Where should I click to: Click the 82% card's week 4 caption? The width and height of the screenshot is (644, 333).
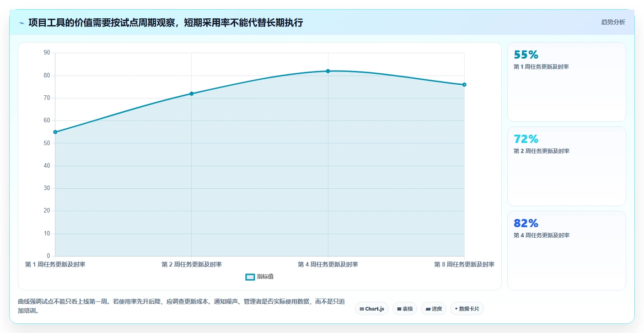542,235
